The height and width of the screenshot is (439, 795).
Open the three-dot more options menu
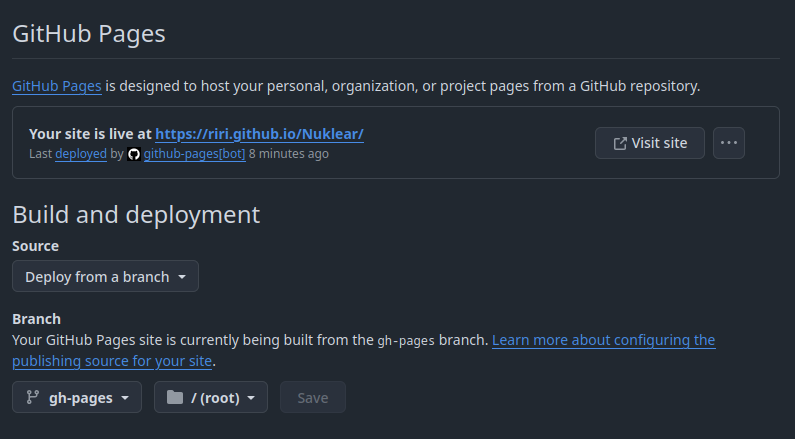coord(729,143)
